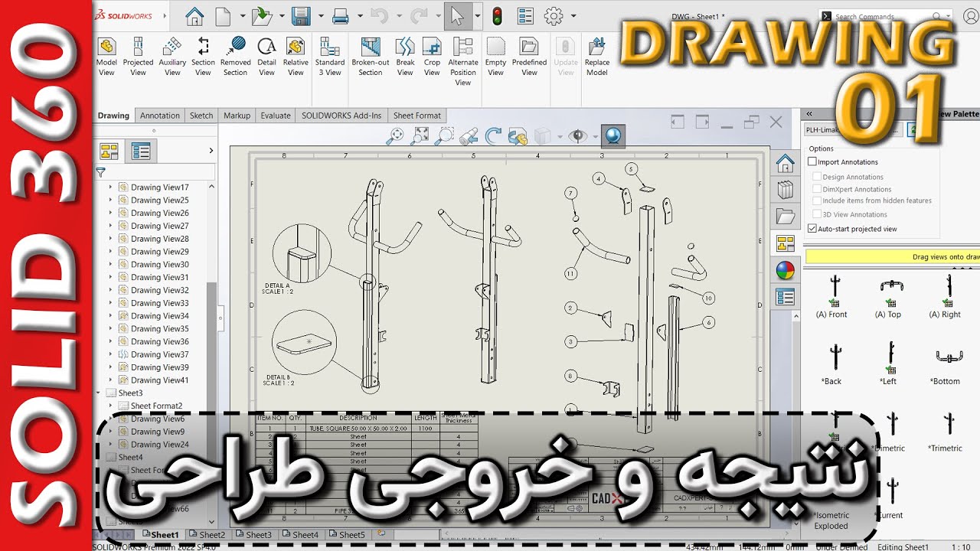Image resolution: width=980 pixels, height=551 pixels.
Task: Select the Crop View tool
Action: (432, 57)
